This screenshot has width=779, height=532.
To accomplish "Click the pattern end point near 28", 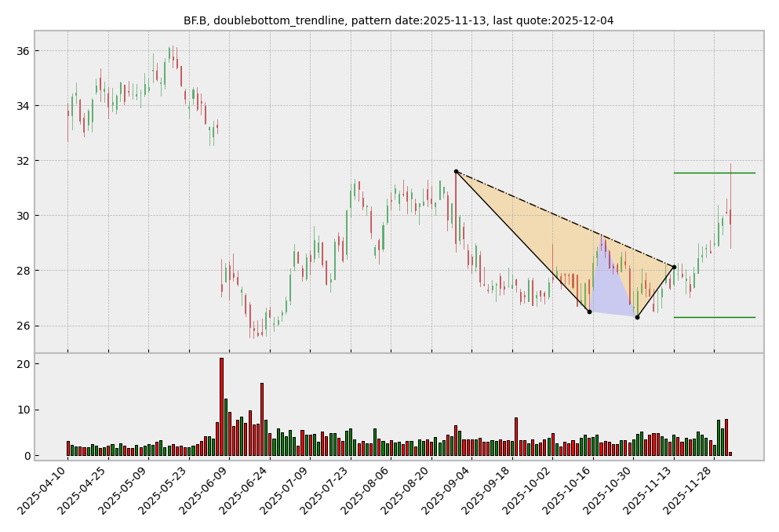I will click(674, 267).
